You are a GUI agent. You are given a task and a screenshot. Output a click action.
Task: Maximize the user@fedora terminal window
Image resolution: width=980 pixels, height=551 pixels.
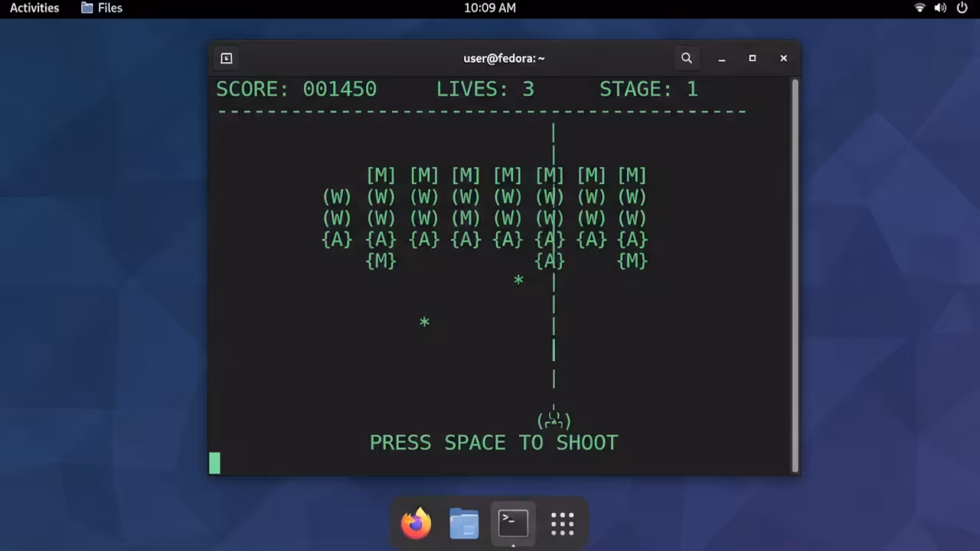[753, 58]
